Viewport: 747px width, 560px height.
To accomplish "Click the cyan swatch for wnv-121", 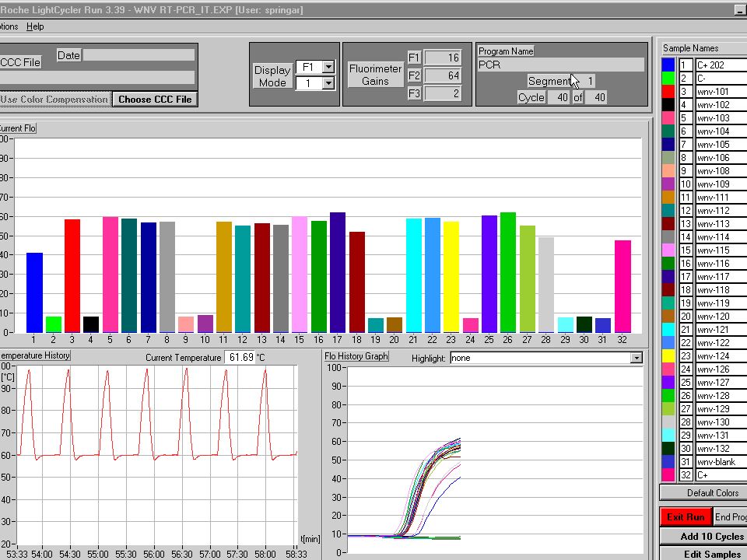I will [x=668, y=330].
